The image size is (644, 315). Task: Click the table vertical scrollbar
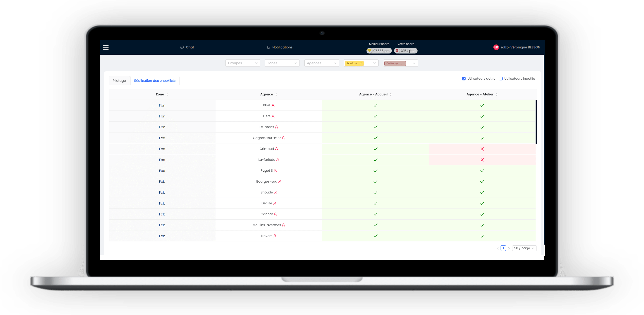tap(536, 122)
